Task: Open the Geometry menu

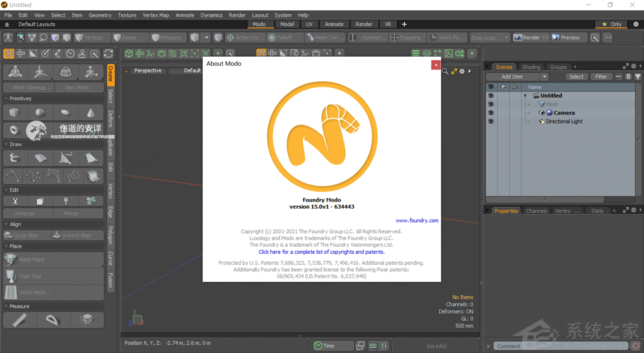Action: 100,15
